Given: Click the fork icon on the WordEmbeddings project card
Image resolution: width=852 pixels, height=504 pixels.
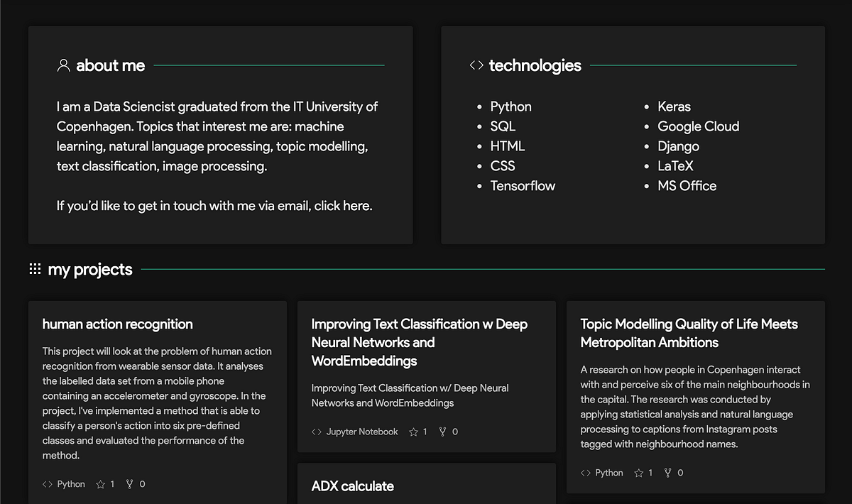Looking at the screenshot, I should click(x=444, y=431).
